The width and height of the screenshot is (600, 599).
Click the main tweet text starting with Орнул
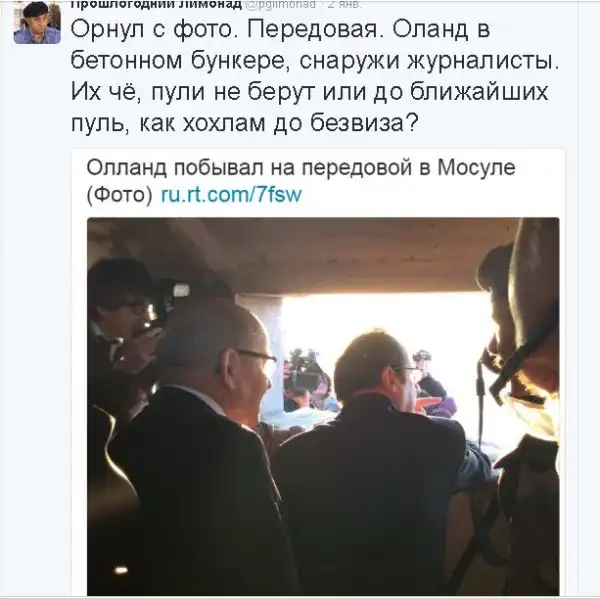[315, 77]
